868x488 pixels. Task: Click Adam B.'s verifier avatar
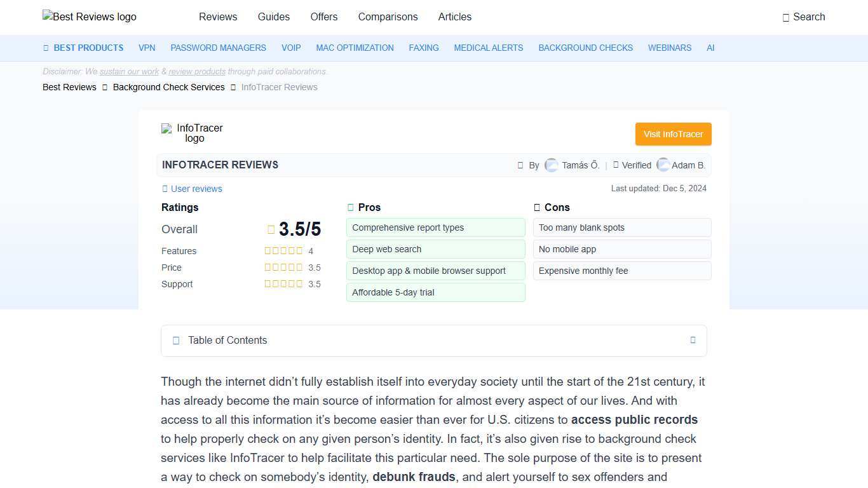pyautogui.click(x=663, y=165)
